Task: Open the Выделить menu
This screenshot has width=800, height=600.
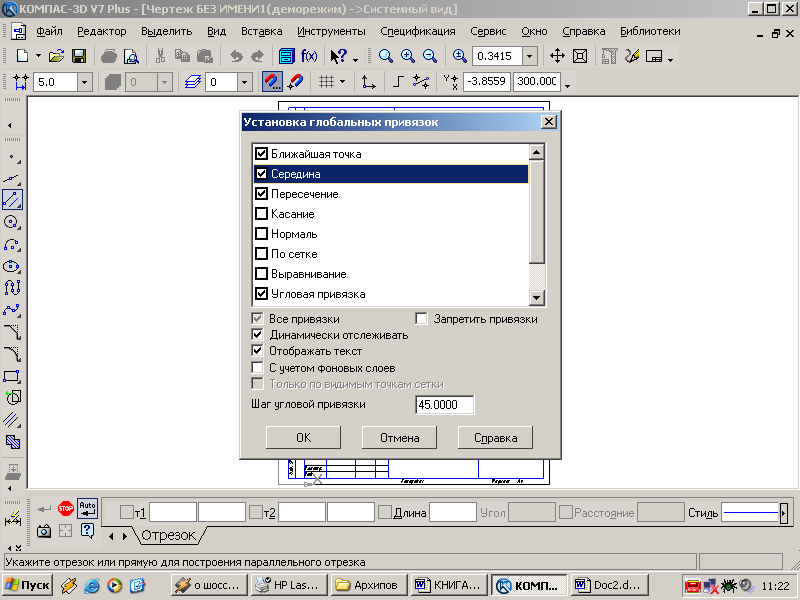Action: click(x=166, y=31)
